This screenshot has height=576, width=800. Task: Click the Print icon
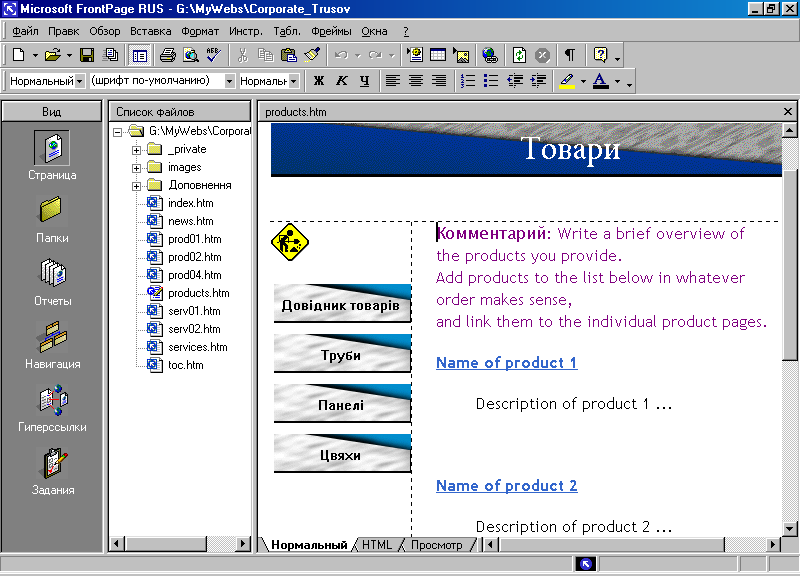[167, 55]
